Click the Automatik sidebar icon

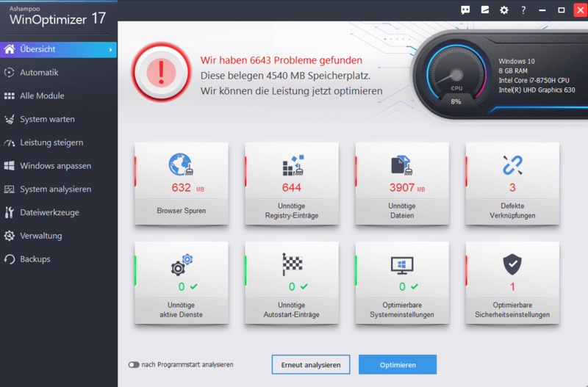(x=10, y=72)
